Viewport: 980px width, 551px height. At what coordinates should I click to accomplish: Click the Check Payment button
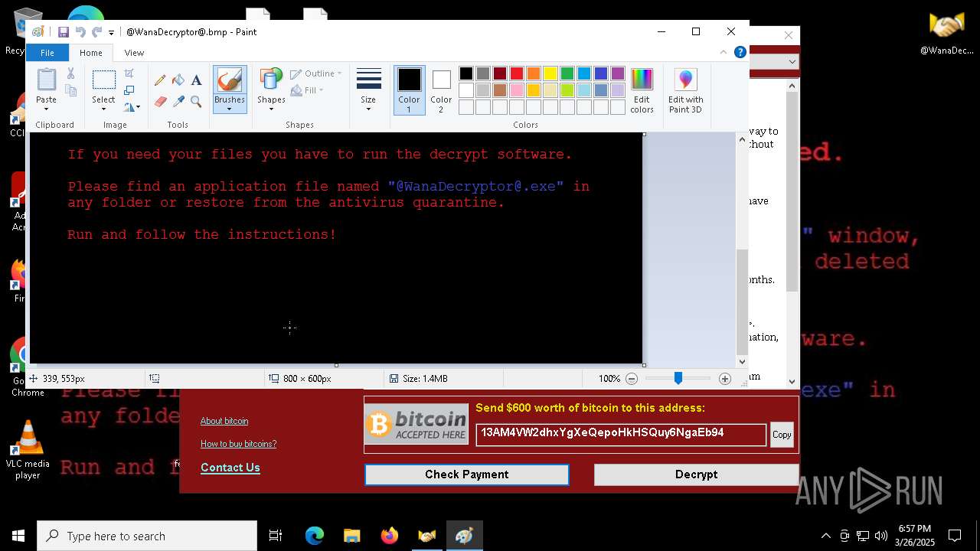coord(467,474)
